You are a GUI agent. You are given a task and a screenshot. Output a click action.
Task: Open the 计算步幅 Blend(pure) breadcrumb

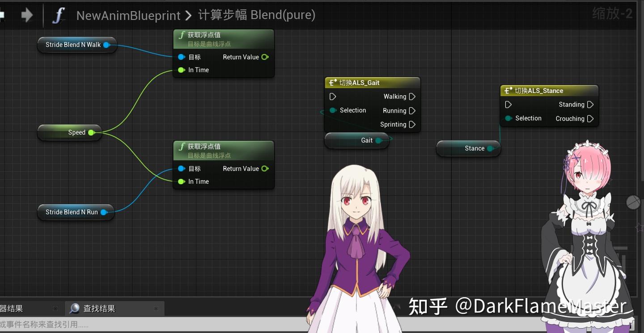[x=257, y=15]
